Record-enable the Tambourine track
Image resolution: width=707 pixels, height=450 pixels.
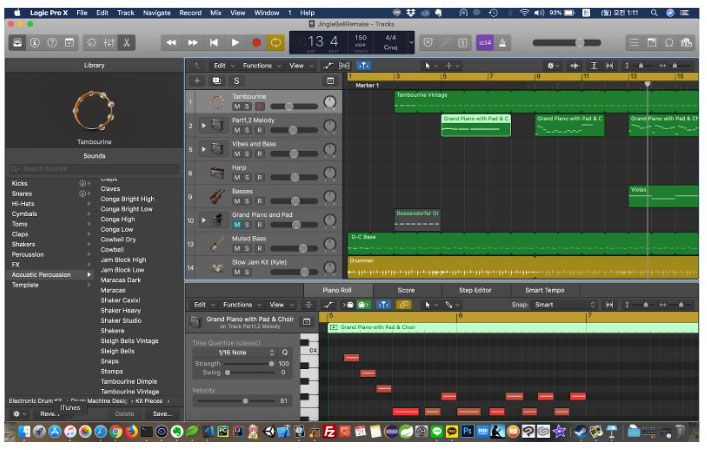pos(260,107)
